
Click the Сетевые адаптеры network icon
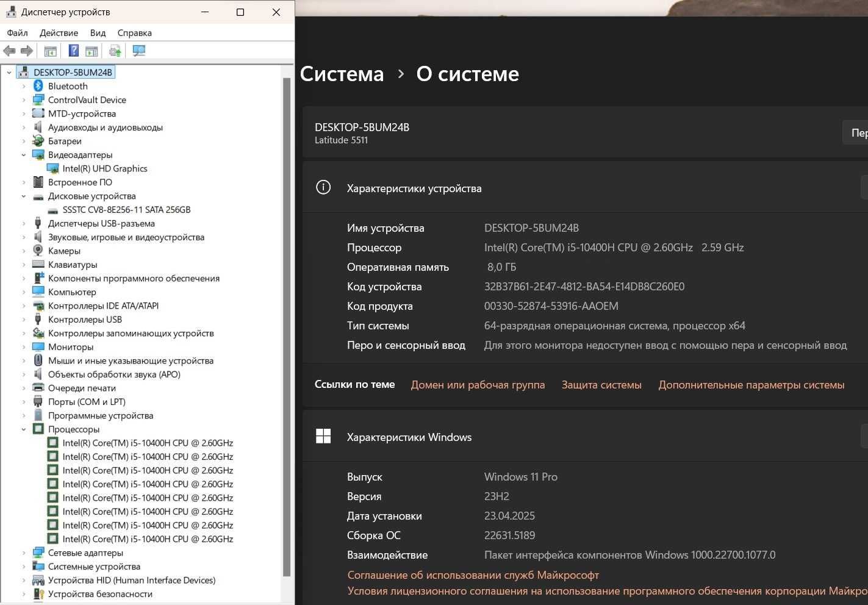pyautogui.click(x=38, y=553)
